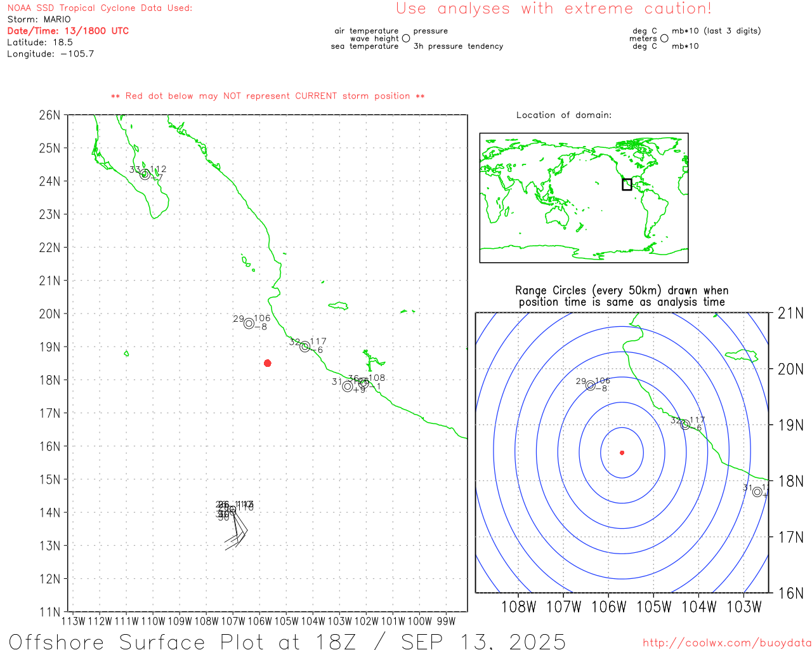The image size is (812, 650).
Task: Open the coolwx.com/buoydata link
Action: point(727,643)
